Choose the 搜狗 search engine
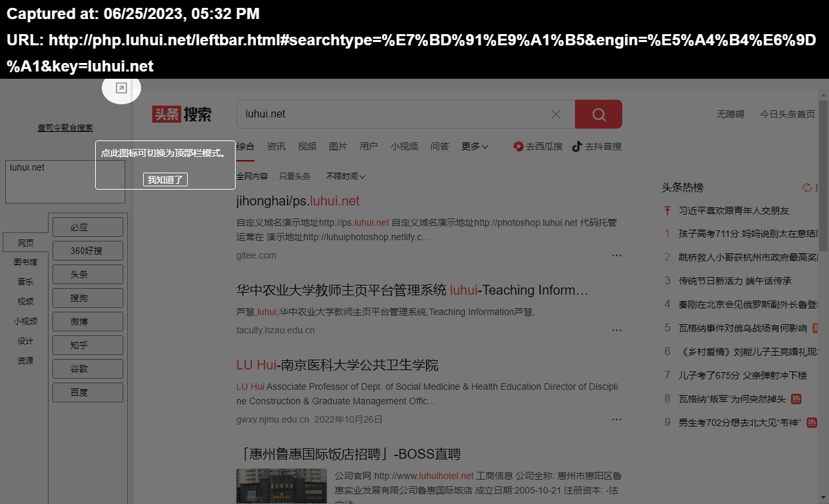 (88, 298)
